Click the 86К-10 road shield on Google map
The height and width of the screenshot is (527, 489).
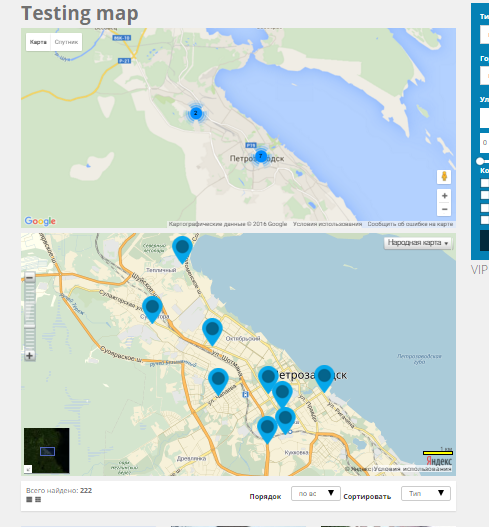121,38
